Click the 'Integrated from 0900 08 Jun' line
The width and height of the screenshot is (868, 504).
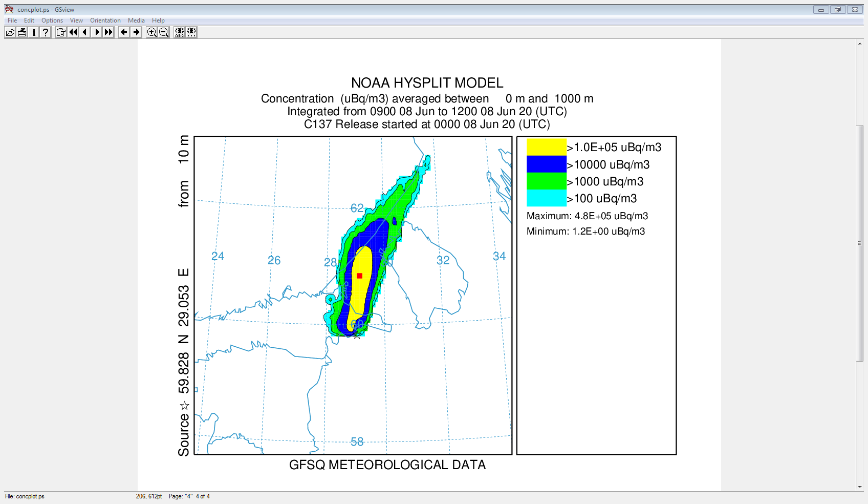point(427,112)
